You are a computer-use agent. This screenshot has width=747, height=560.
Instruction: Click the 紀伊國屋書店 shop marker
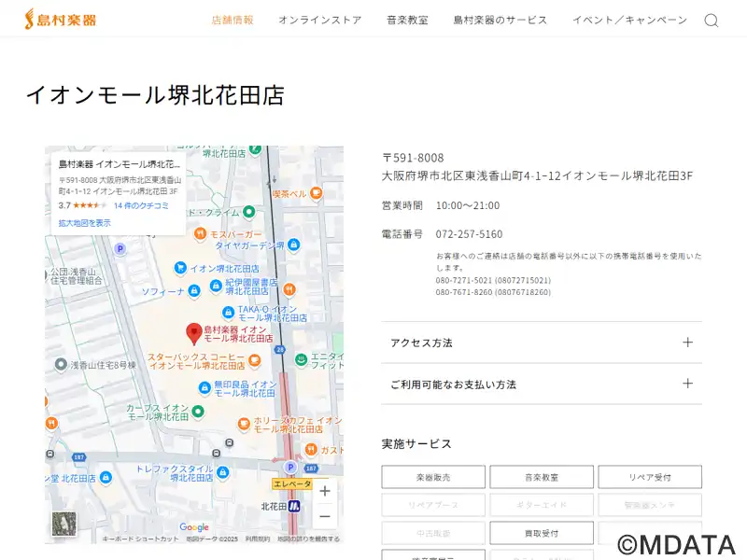point(216,286)
